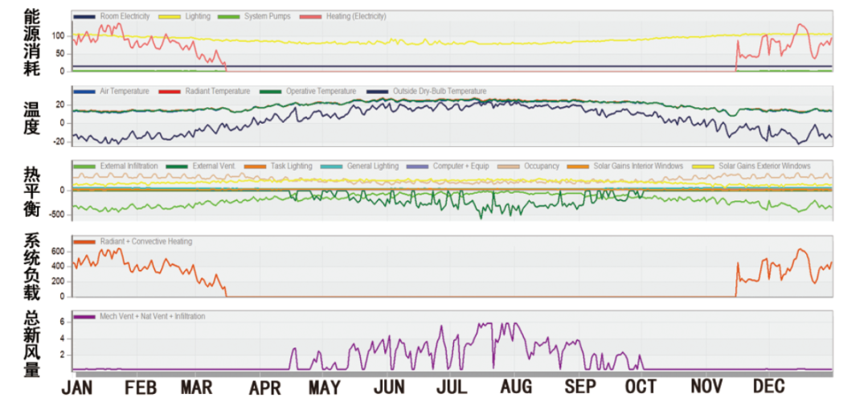
Task: Click the Task Lighting legend label
Action: (290, 166)
